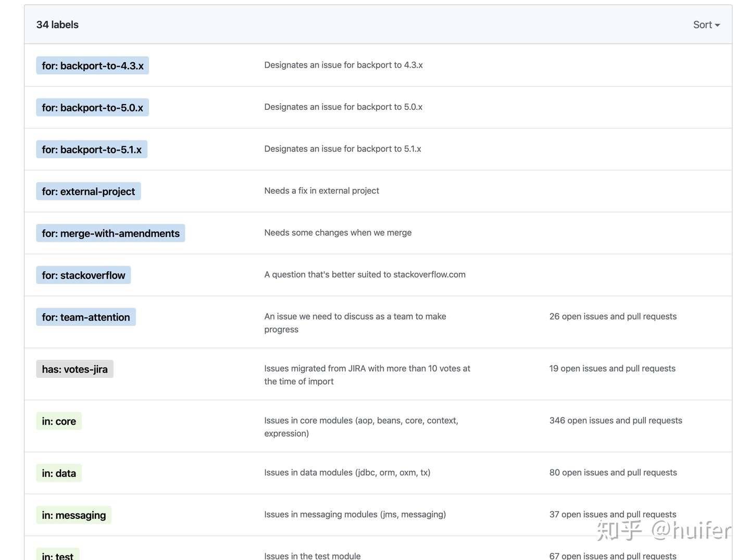This screenshot has width=750, height=560.
Task: Open the 'for: merge-with-amendments' label
Action: click(110, 233)
